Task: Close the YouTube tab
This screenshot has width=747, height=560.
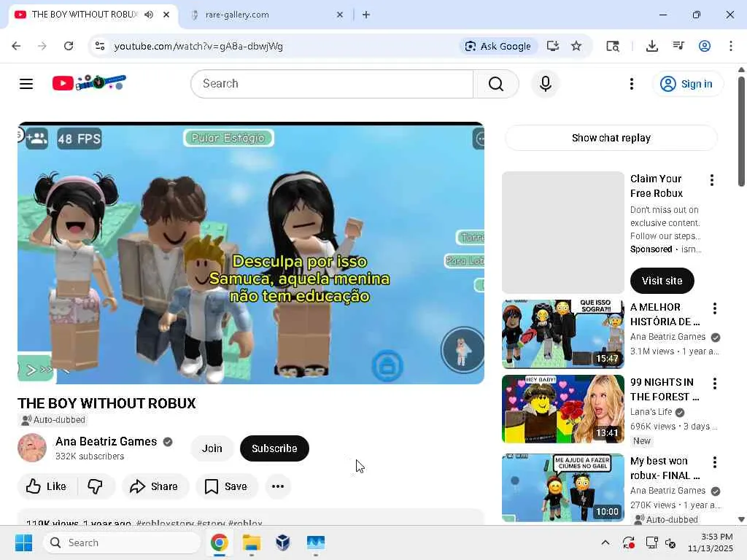Action: pyautogui.click(x=166, y=15)
